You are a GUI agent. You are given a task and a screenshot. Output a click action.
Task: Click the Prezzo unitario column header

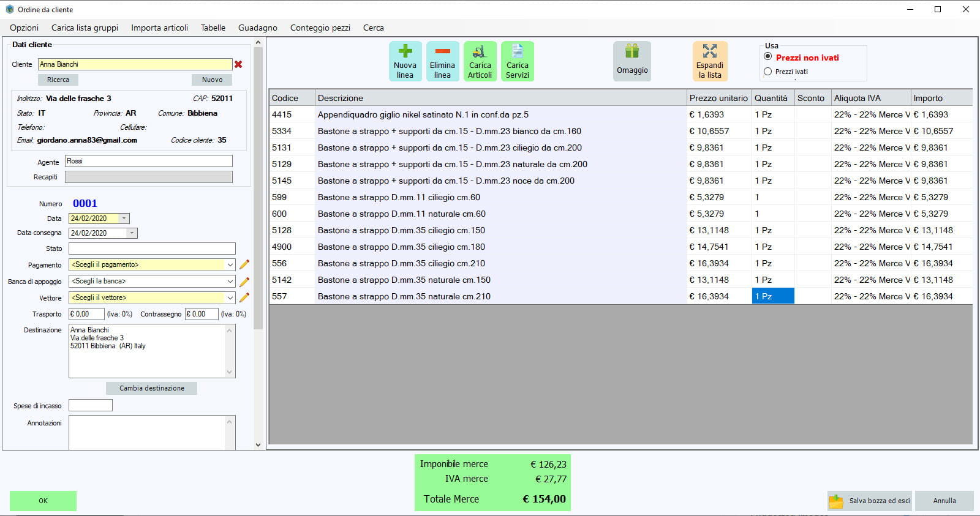719,98
